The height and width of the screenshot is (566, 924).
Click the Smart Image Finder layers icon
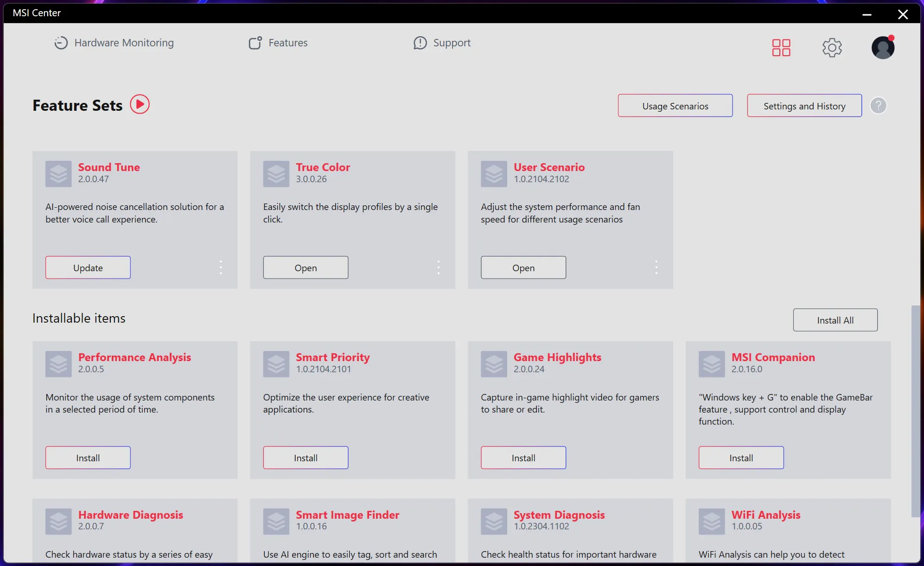pyautogui.click(x=276, y=521)
